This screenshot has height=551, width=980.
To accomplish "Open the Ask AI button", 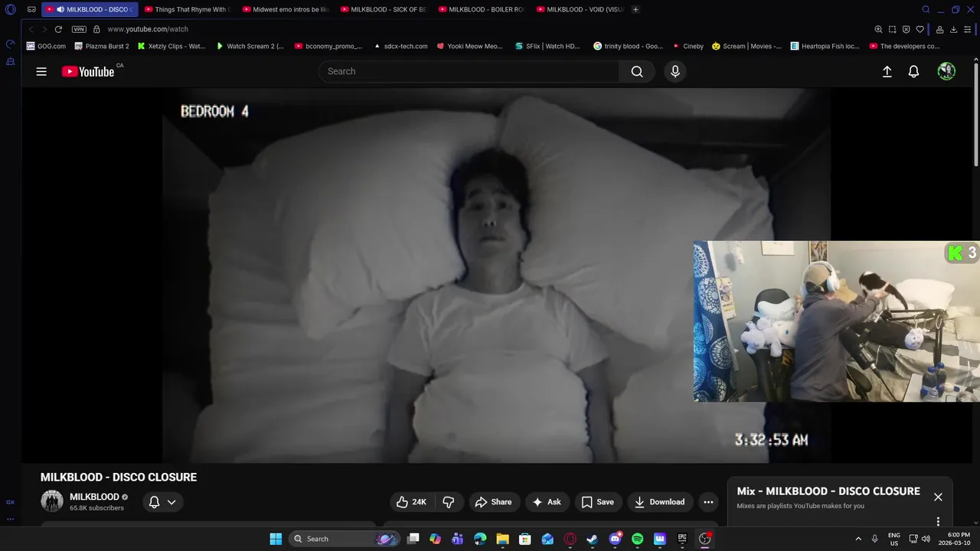I will tap(547, 502).
